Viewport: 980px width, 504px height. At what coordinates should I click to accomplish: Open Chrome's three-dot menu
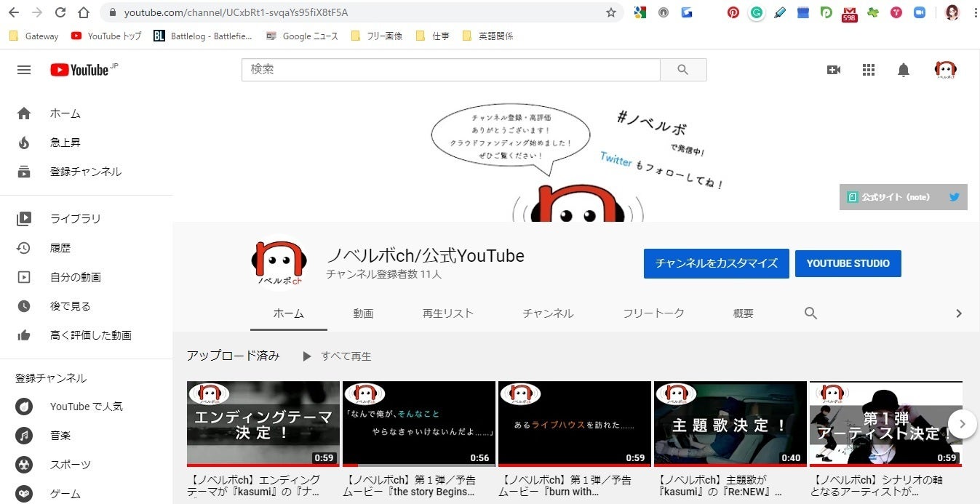point(974,12)
